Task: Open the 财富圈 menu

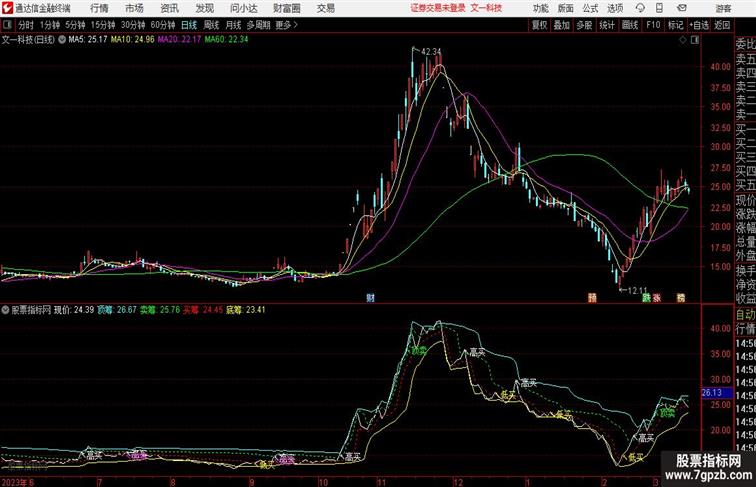Action: pyautogui.click(x=286, y=8)
